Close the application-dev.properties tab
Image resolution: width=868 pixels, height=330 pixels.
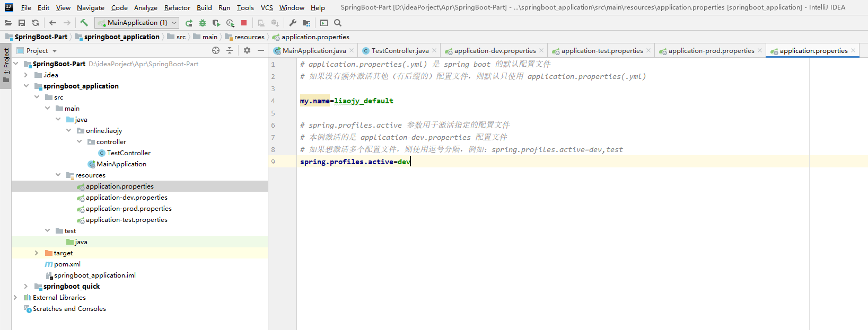coord(541,50)
